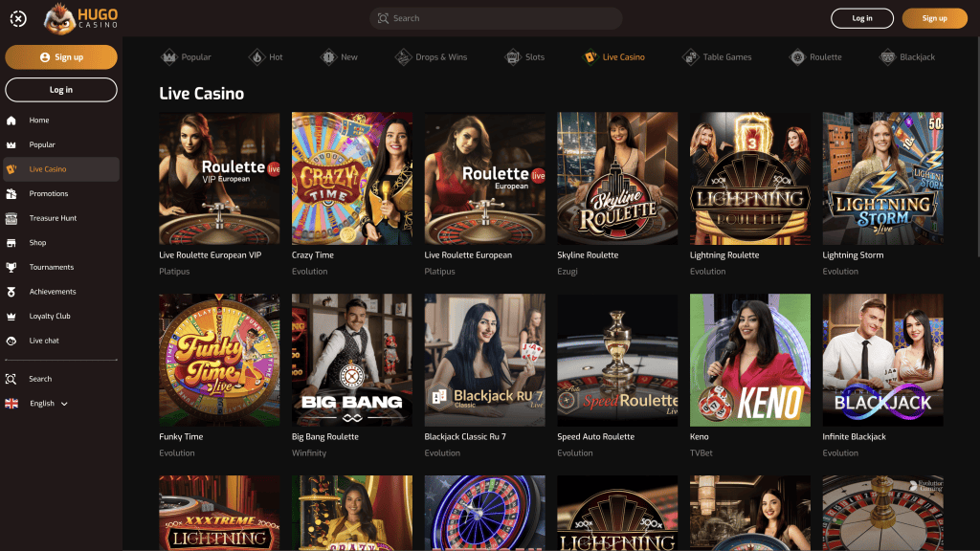The width and height of the screenshot is (980, 551).
Task: Click the Log in button in the header
Action: click(862, 18)
